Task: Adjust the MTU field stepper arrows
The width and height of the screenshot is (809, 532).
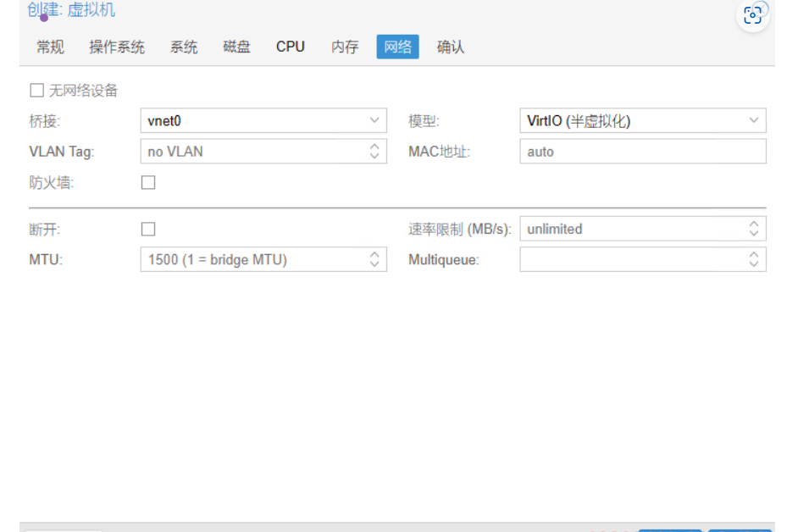Action: (x=374, y=259)
